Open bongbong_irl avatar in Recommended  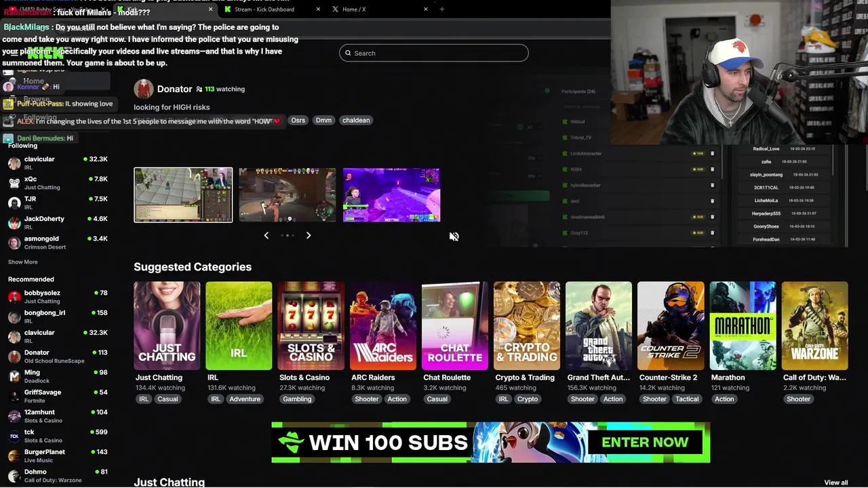(14, 317)
